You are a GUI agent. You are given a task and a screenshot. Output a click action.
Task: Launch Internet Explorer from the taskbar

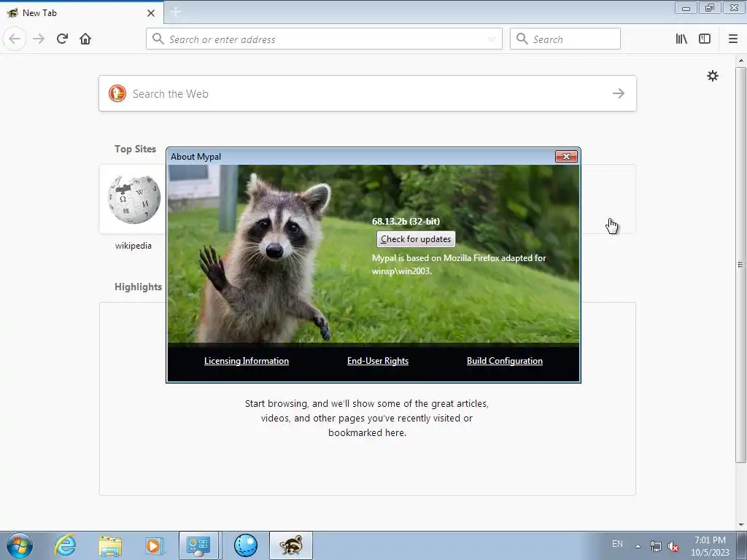click(x=65, y=545)
